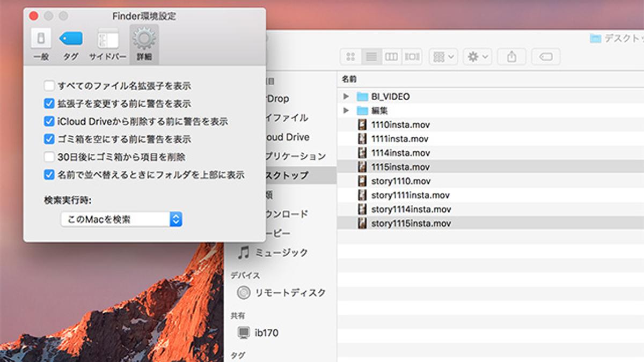Click the Edit Tags icon in toolbar

[x=546, y=57]
